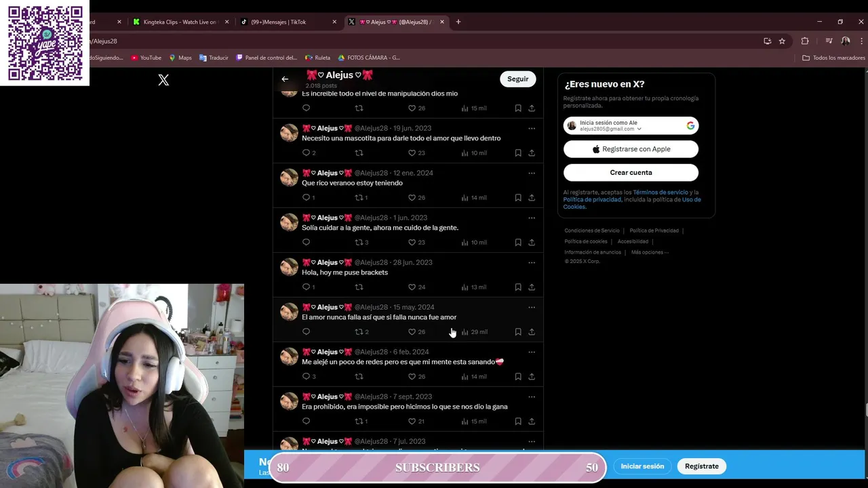Repost the 'Era prohibido' post
Viewport: 868px width, 488px height.
[359, 422]
